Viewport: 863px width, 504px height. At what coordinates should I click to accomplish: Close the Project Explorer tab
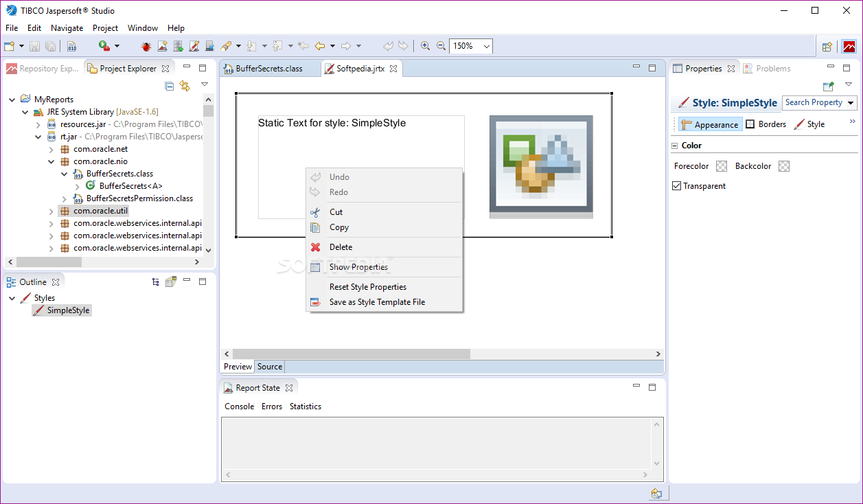(x=165, y=69)
